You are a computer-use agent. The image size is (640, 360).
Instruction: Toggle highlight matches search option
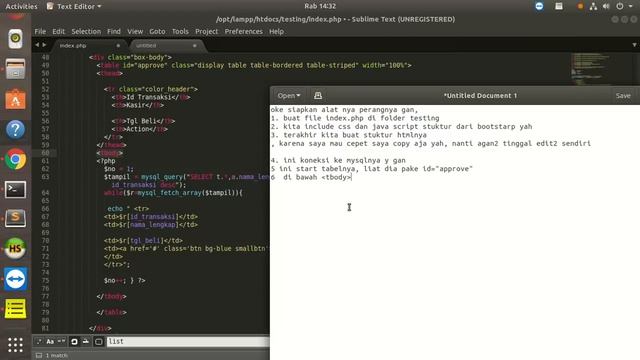tap(99, 341)
